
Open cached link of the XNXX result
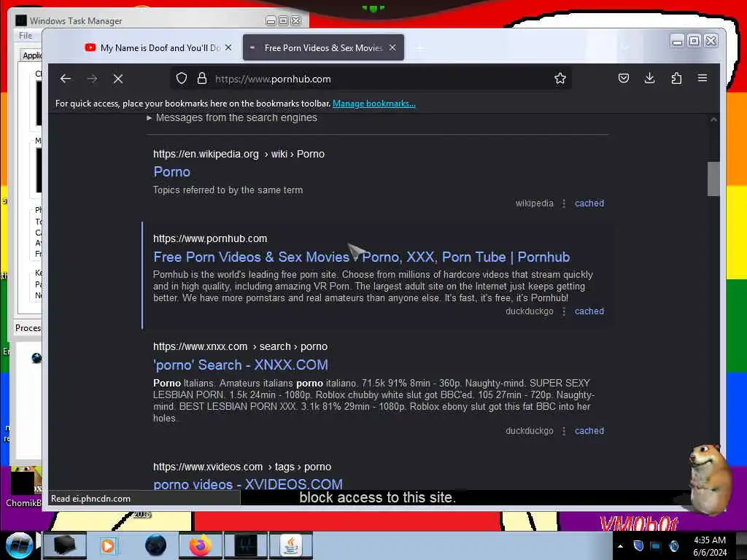tap(589, 431)
